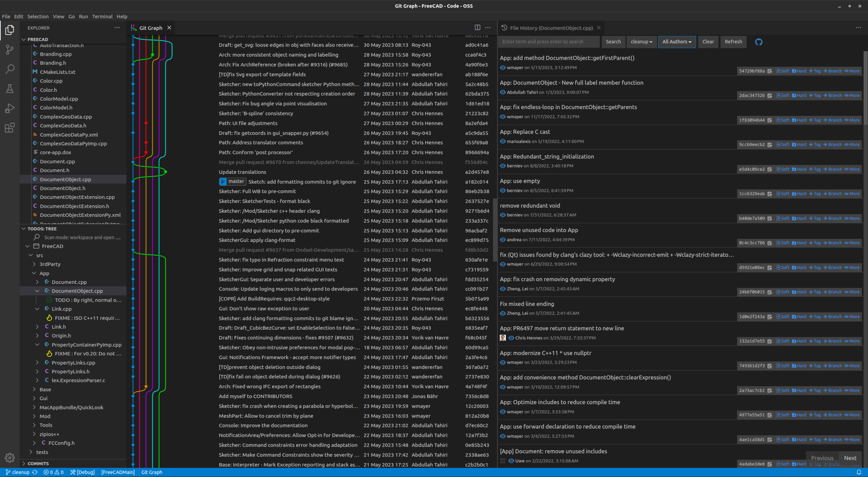868x477 pixels.
Task: Open the Run and Debug view
Action: [10, 108]
